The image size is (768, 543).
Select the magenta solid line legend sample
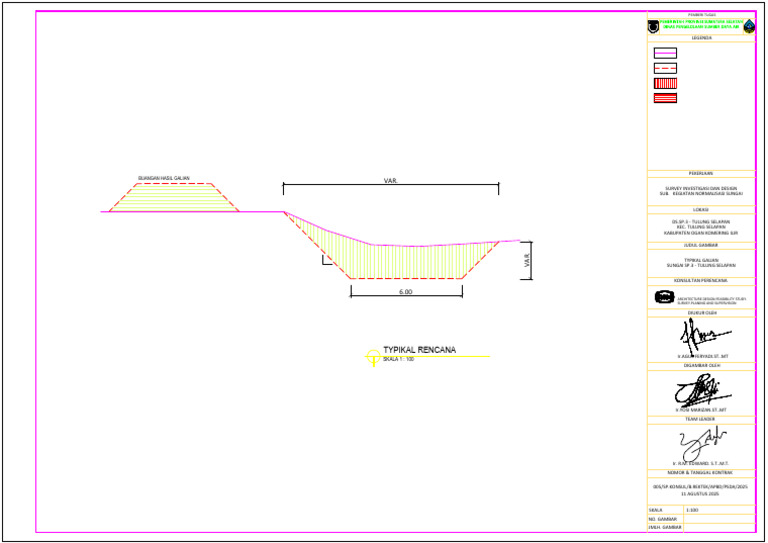(665, 53)
